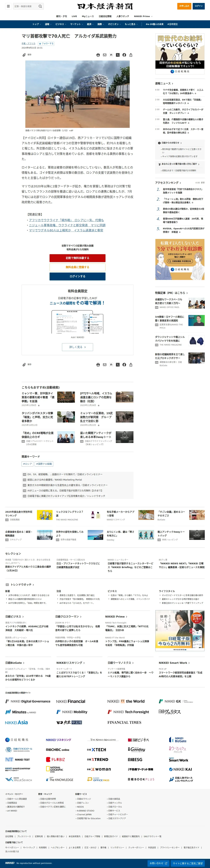210x868 pixels.
Task: Click the フォローする button under the headline
Action: coord(46,43)
